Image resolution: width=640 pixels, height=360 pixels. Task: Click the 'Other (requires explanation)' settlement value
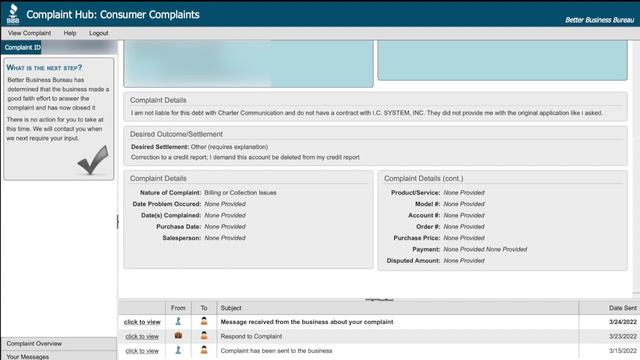229,147
